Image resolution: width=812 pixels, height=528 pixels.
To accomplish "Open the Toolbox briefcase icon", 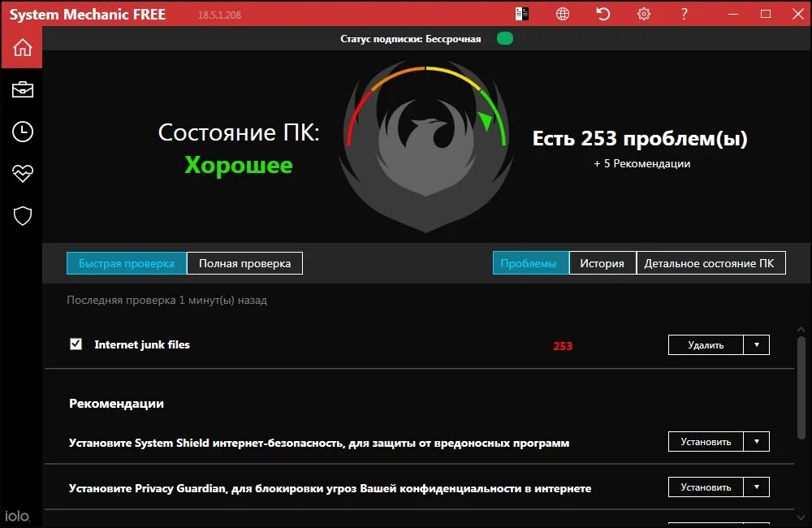I will pos(22,89).
